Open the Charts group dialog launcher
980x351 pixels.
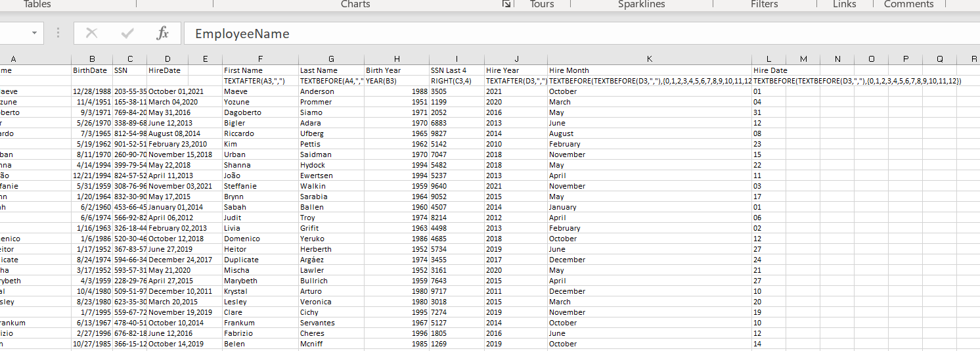[x=506, y=4]
